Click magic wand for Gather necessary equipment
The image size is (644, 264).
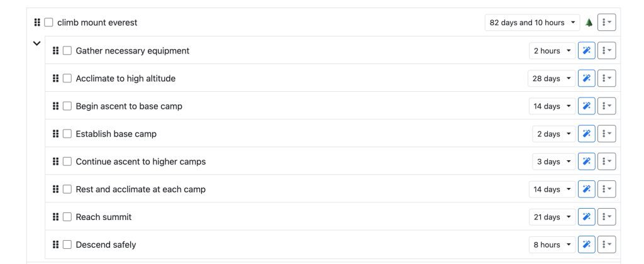(586, 51)
